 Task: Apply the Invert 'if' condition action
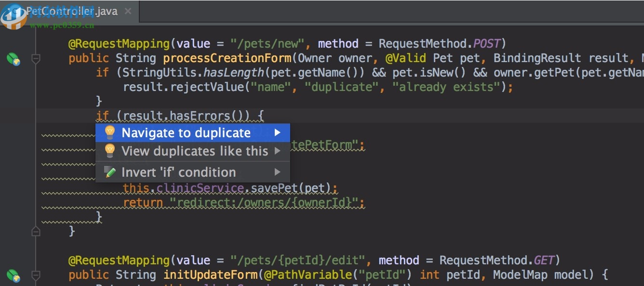[x=178, y=172]
